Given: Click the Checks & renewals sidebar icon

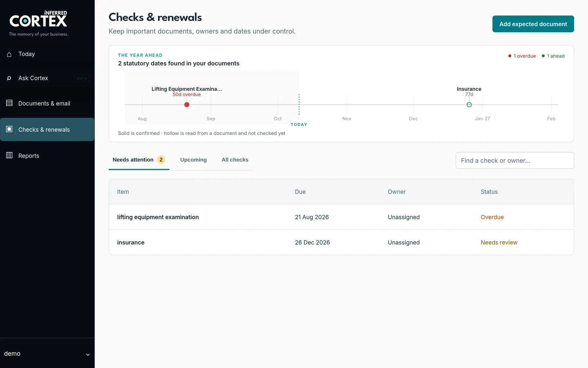Looking at the screenshot, I should pos(9,129).
